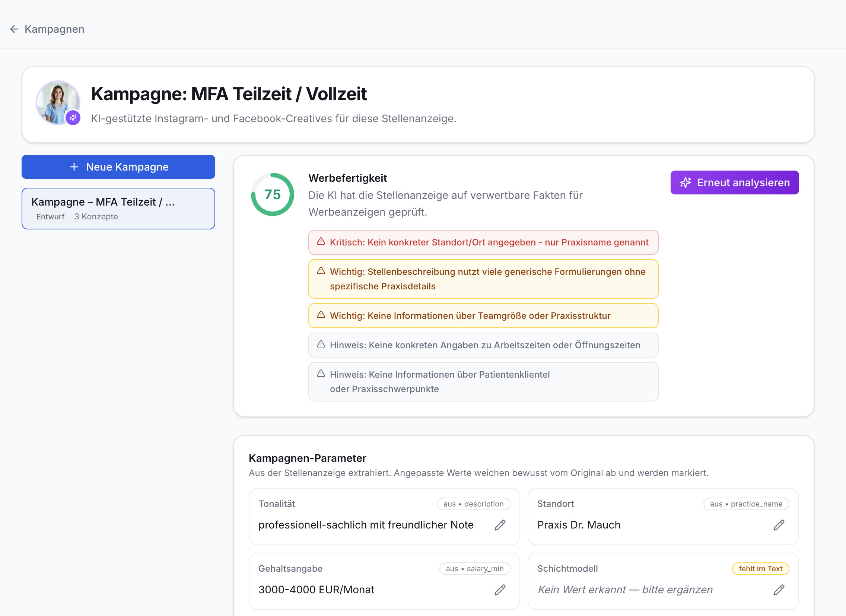The image size is (846, 616).
Task: Click the Kampagnen-Parameter heading
Action: click(307, 458)
